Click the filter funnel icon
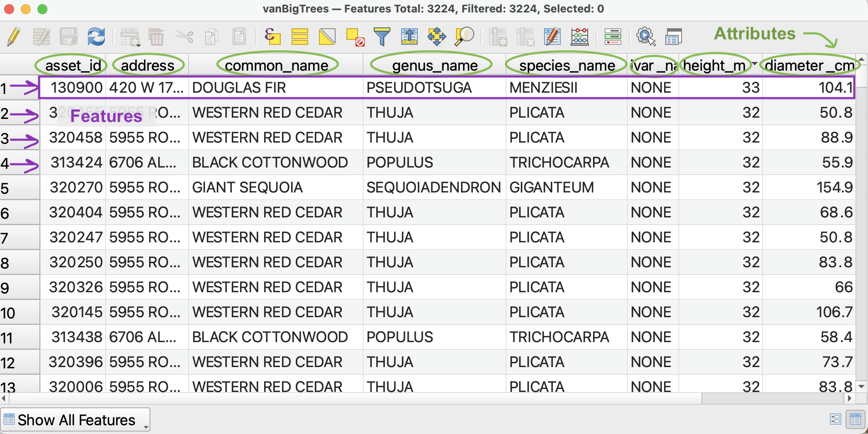Screen dimensions: 868x434 pyautogui.click(x=382, y=37)
